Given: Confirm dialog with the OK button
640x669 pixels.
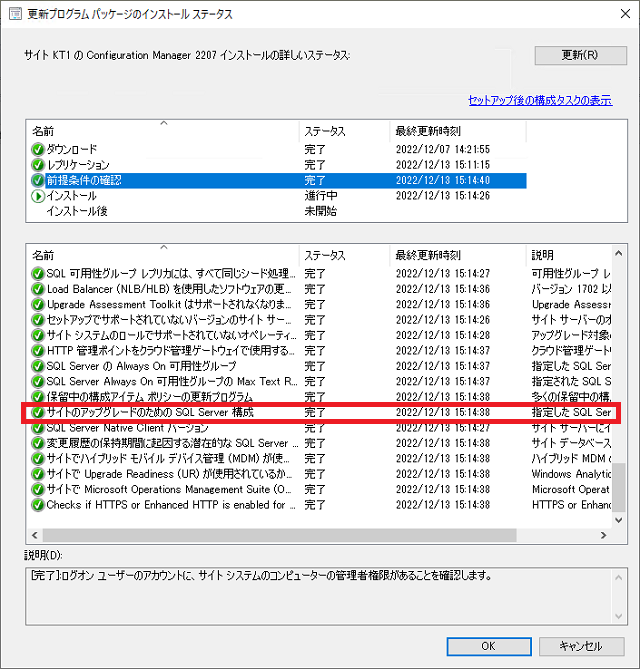Looking at the screenshot, I should point(488,646).
